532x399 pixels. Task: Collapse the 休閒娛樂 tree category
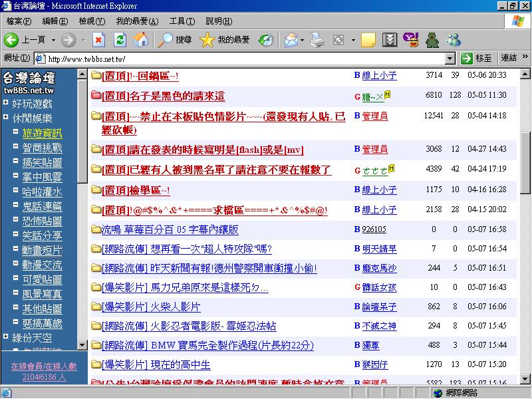7,118
